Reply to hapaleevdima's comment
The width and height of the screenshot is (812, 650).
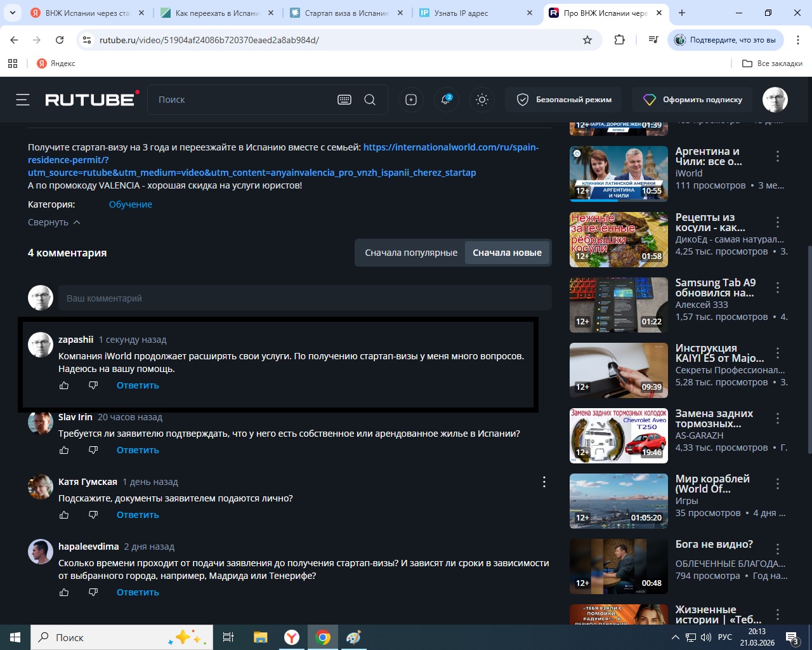pos(138,592)
